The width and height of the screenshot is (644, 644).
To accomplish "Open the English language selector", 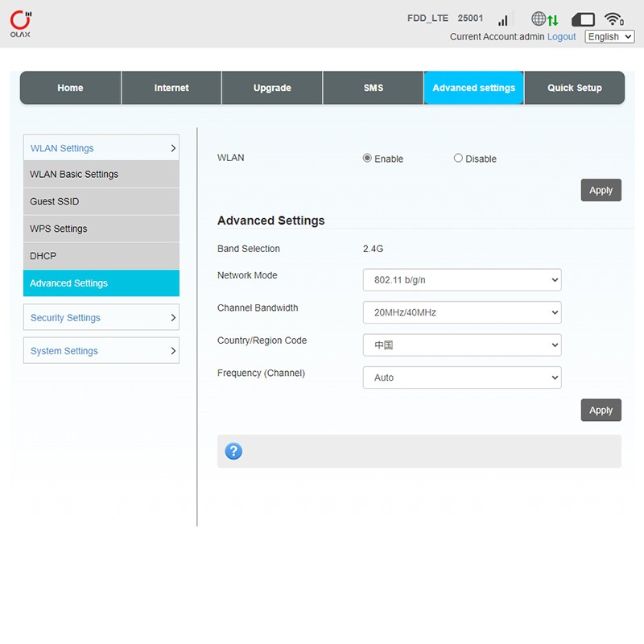I will 609,37.
